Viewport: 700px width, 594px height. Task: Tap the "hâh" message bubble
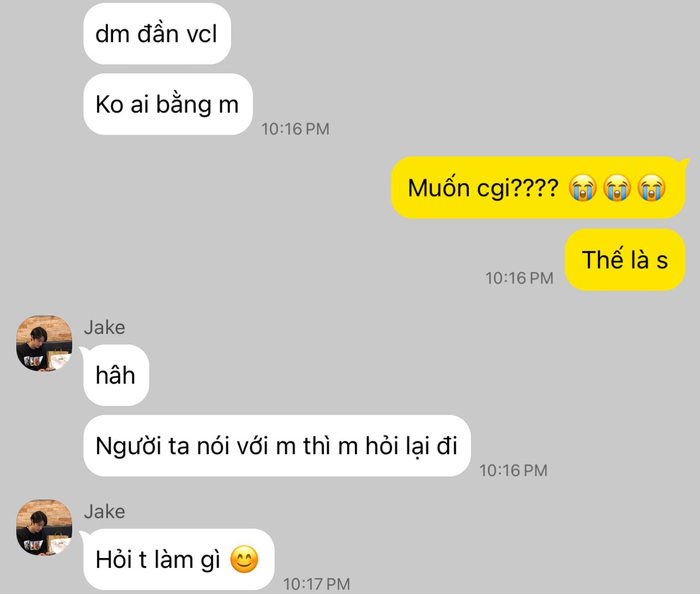coord(116,375)
